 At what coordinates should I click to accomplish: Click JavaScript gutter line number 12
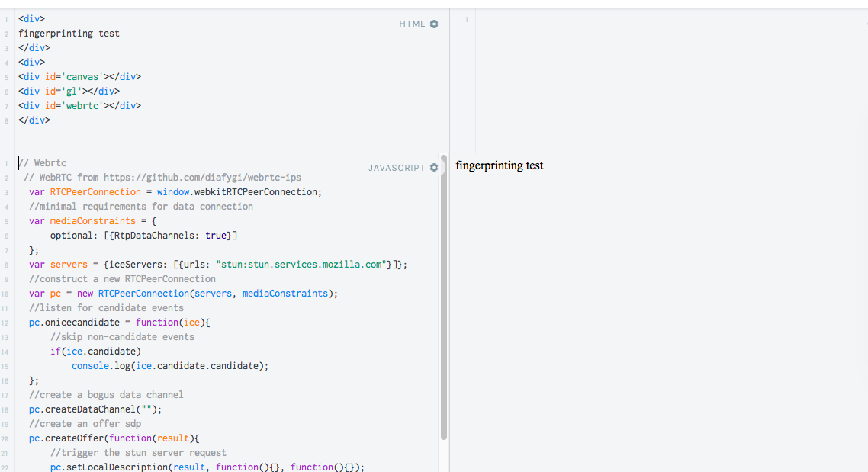[5, 323]
